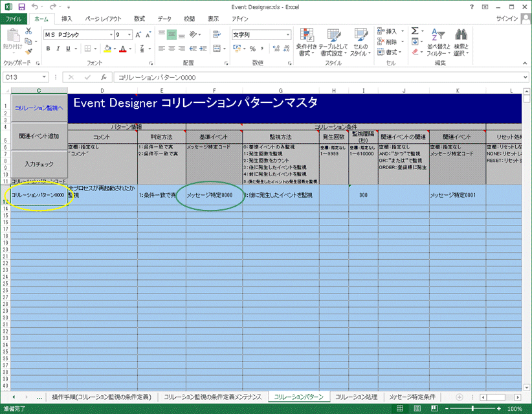Screen dimensions: 532x414
Task: Cut the selection with the scissors icon
Action: [x=28, y=31]
